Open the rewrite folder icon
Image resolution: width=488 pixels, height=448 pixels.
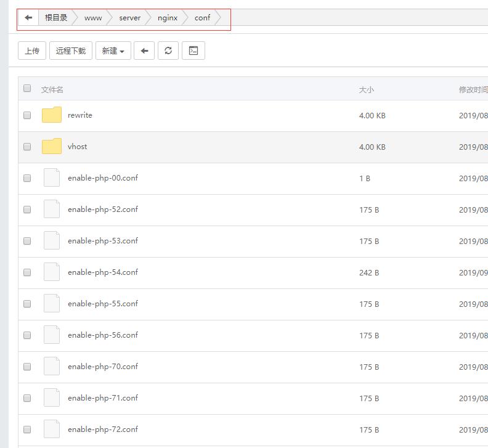click(52, 115)
